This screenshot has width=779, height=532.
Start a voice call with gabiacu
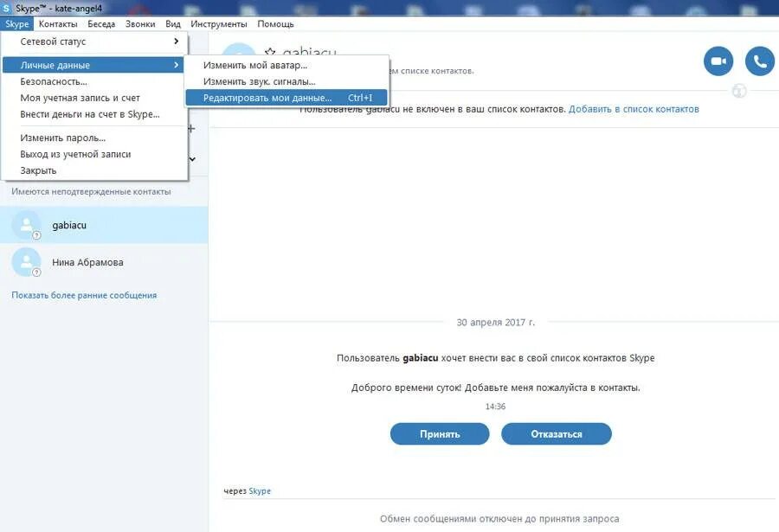pos(760,61)
